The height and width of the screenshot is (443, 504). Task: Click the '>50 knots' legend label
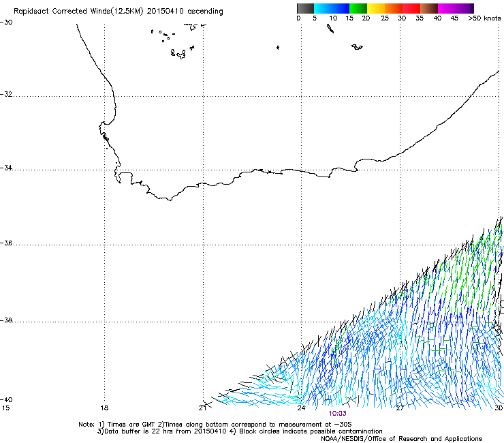pos(484,18)
